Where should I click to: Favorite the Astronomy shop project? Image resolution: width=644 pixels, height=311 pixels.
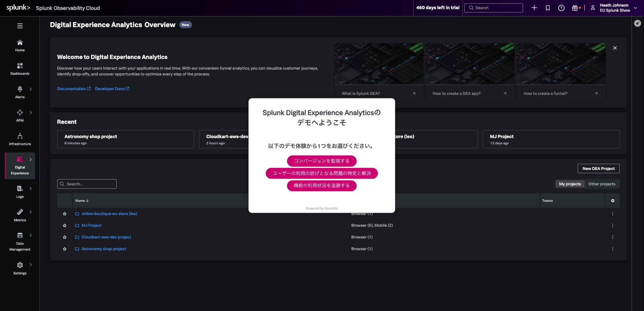click(65, 249)
